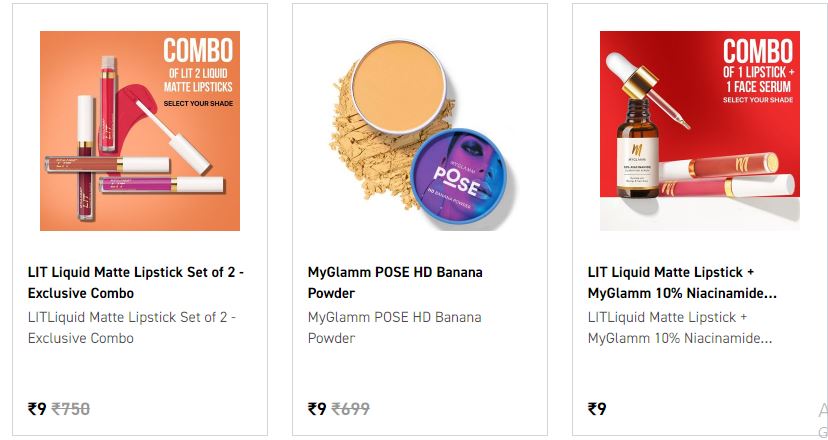This screenshot has width=828, height=440.
Task: Open the POSE HD Banana Powder product image
Action: click(420, 131)
